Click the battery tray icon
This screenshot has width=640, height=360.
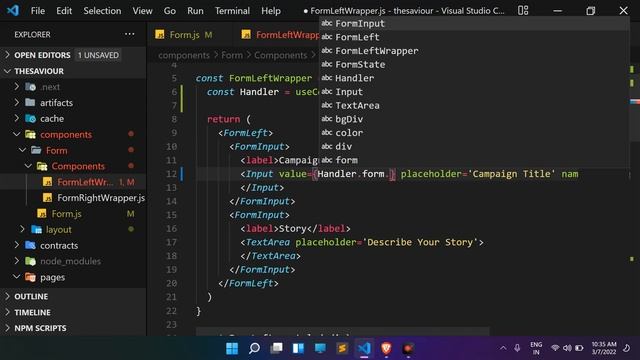coord(579,348)
